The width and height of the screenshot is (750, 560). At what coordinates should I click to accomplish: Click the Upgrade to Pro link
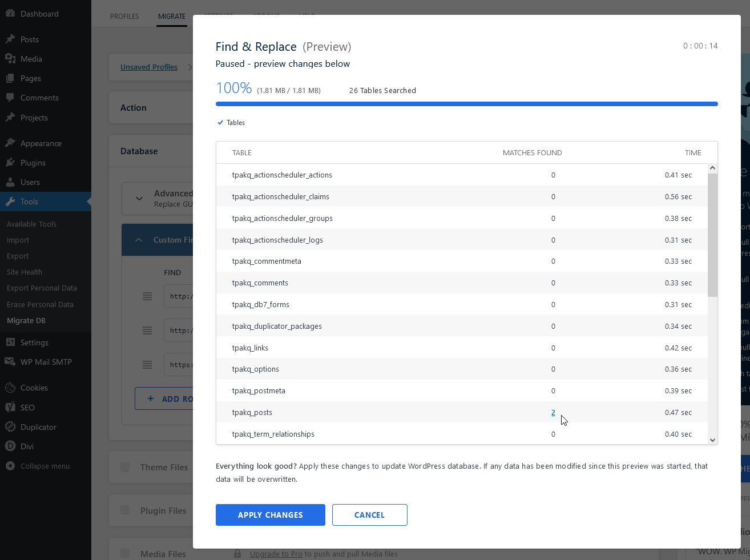[x=276, y=554]
